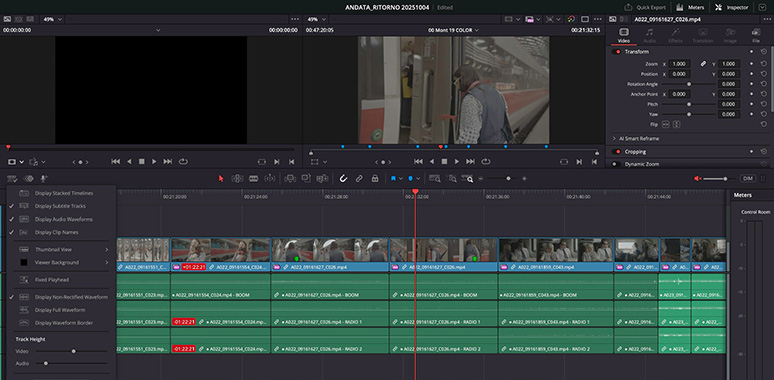Expand the AI Smart Reframe section
This screenshot has height=380, width=774.
pyautogui.click(x=614, y=139)
